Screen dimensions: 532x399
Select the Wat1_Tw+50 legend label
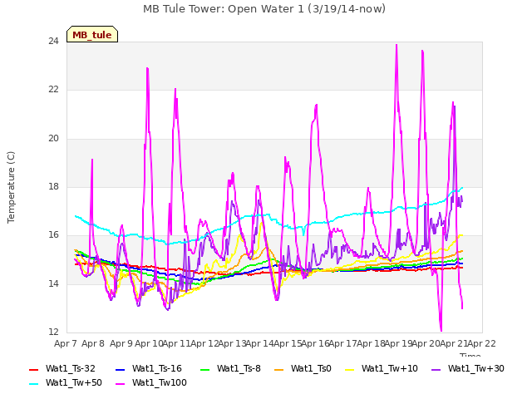[74, 382]
